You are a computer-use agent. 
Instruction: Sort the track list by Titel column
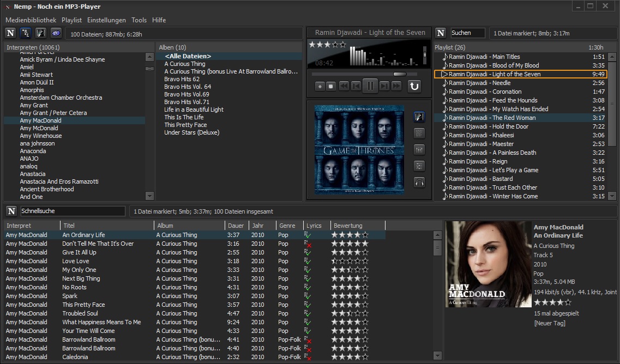coord(107,226)
